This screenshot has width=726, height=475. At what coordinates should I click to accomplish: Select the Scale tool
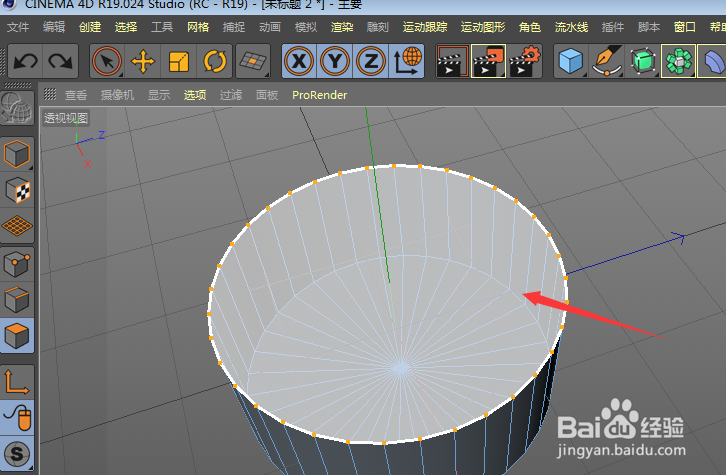pos(179,61)
